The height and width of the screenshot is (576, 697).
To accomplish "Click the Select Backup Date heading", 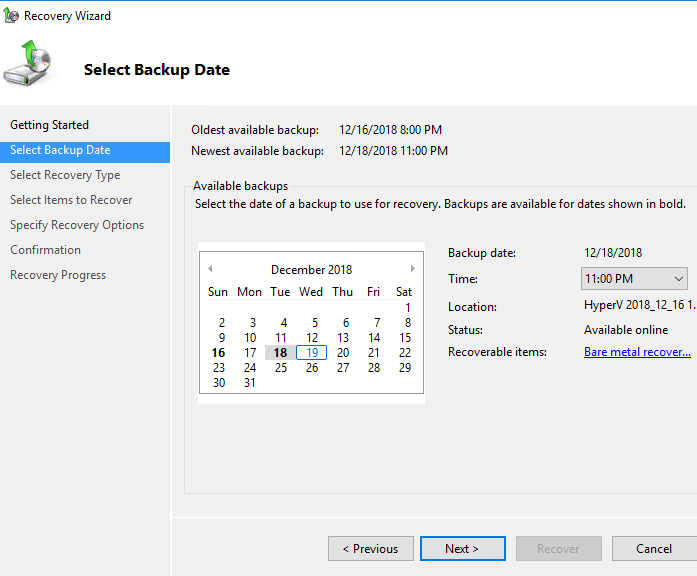I will (x=157, y=70).
